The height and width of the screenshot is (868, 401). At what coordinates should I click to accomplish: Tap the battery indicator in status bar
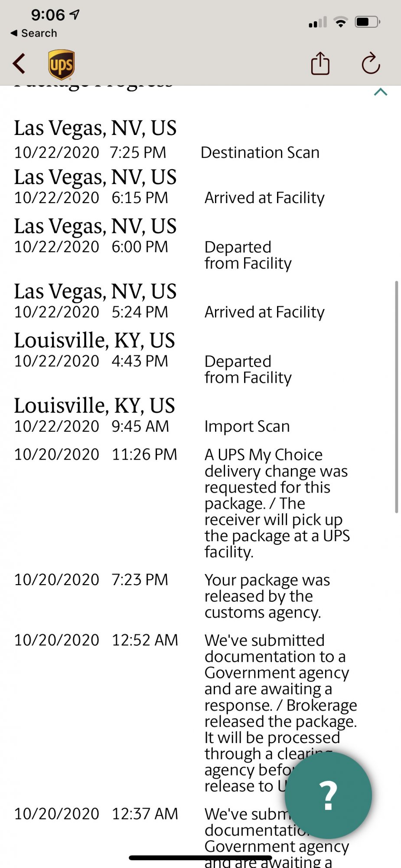click(368, 22)
